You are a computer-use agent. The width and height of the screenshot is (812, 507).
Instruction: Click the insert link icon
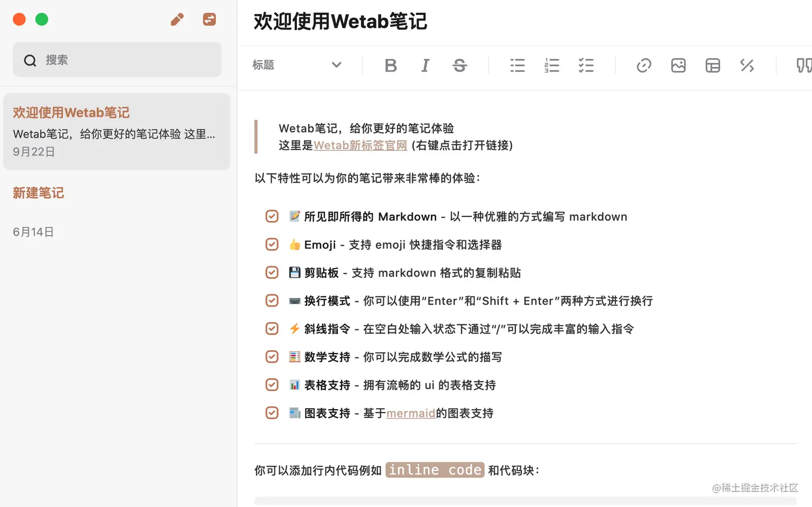tap(644, 66)
